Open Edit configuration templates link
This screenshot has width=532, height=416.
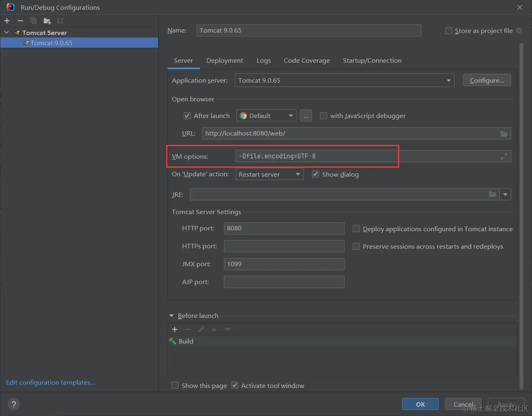point(51,383)
